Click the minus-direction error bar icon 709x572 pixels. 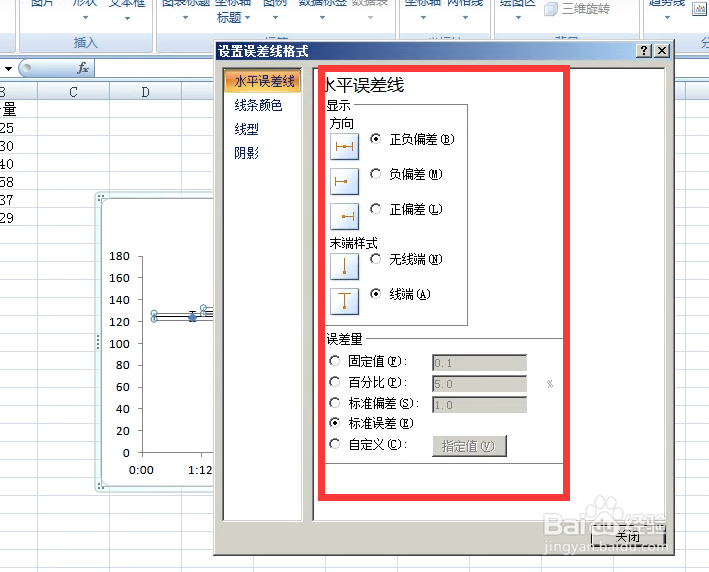point(345,181)
